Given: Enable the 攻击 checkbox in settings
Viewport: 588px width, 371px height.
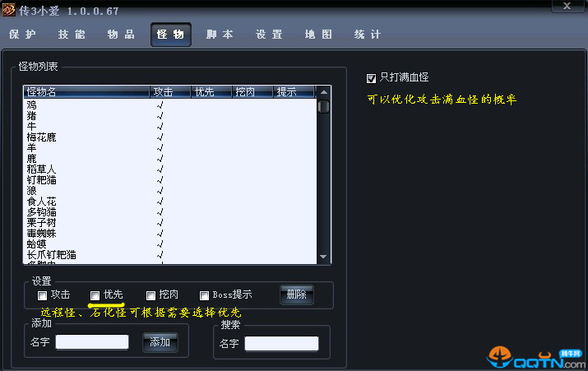Looking at the screenshot, I should pos(42,295).
